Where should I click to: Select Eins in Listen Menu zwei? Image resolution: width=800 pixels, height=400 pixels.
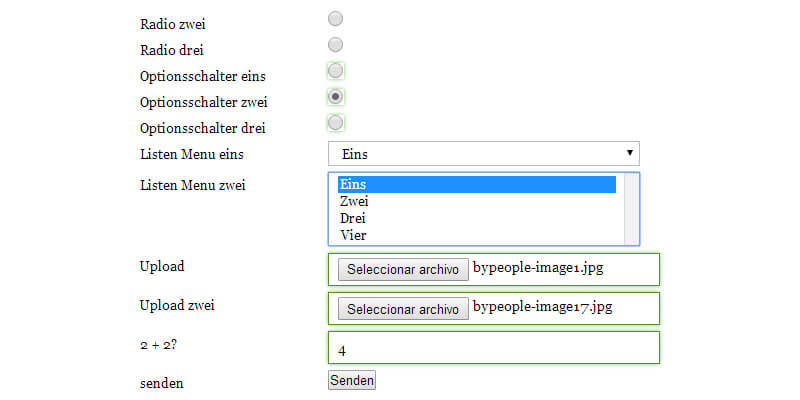tap(477, 184)
